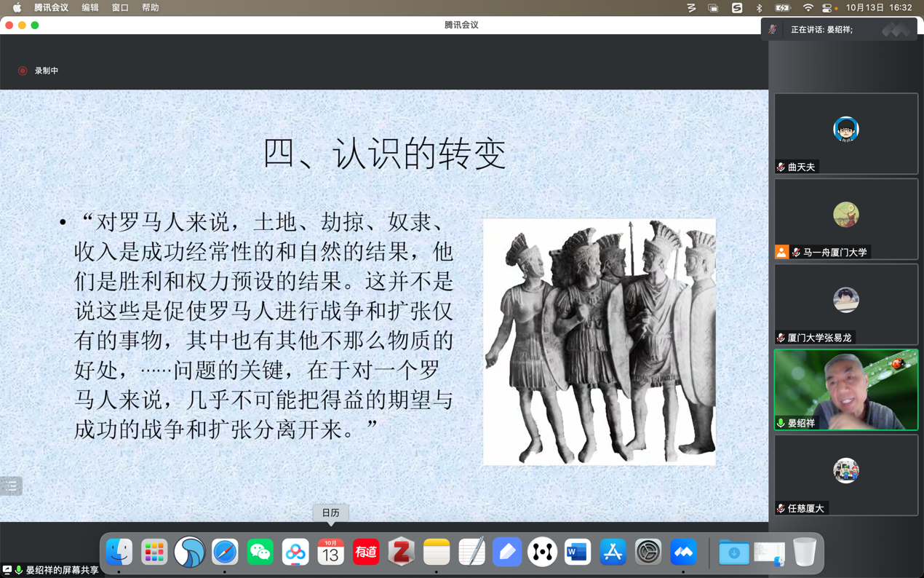Click the 腾讯会议 application menu
The image size is (924, 578).
tap(51, 8)
